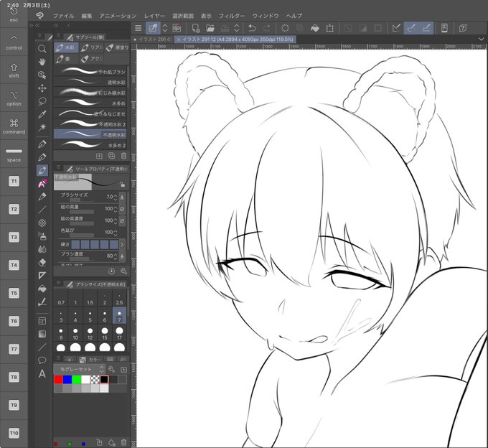Select the Auto select magic wand tool
This screenshot has height=448, width=488.
tap(42, 127)
